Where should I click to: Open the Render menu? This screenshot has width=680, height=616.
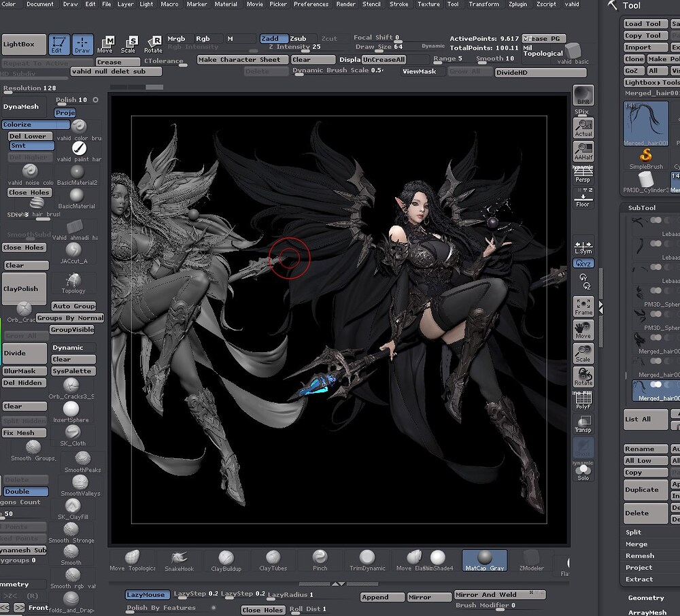click(x=345, y=4)
